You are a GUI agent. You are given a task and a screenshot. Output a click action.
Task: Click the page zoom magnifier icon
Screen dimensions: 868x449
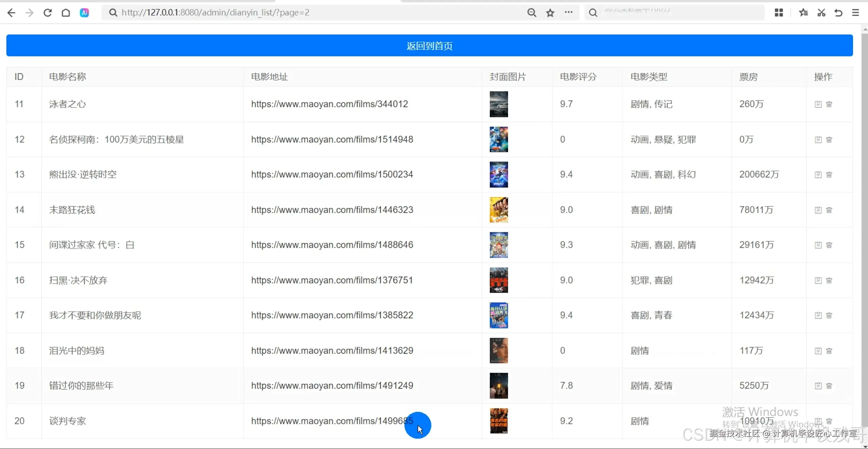coord(532,13)
